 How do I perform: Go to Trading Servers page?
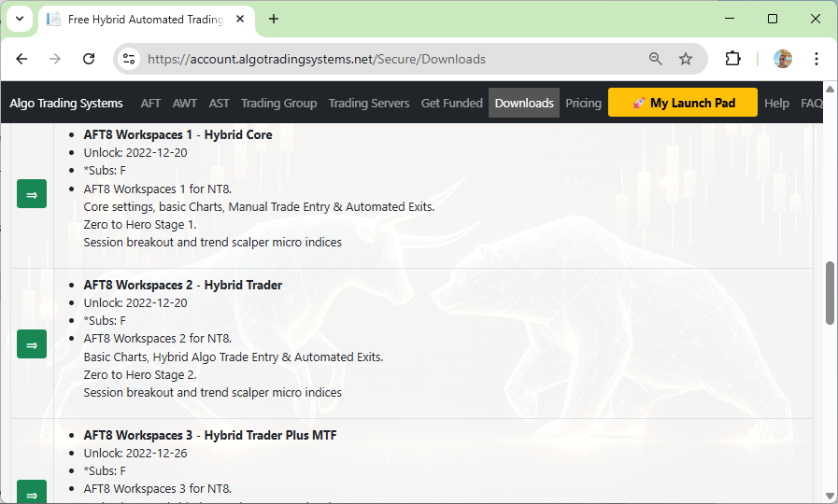coord(369,103)
